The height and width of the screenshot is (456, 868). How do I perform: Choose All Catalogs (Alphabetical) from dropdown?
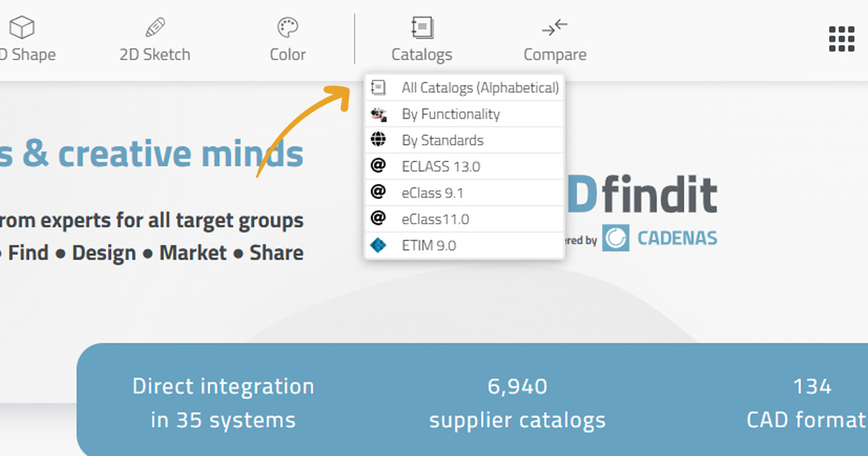[x=464, y=88]
